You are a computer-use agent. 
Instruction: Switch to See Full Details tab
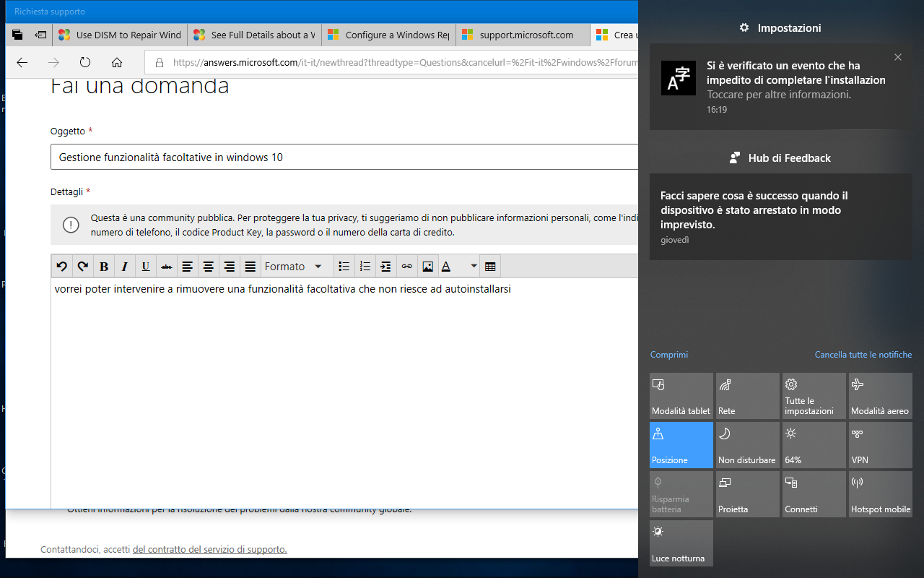tap(254, 35)
